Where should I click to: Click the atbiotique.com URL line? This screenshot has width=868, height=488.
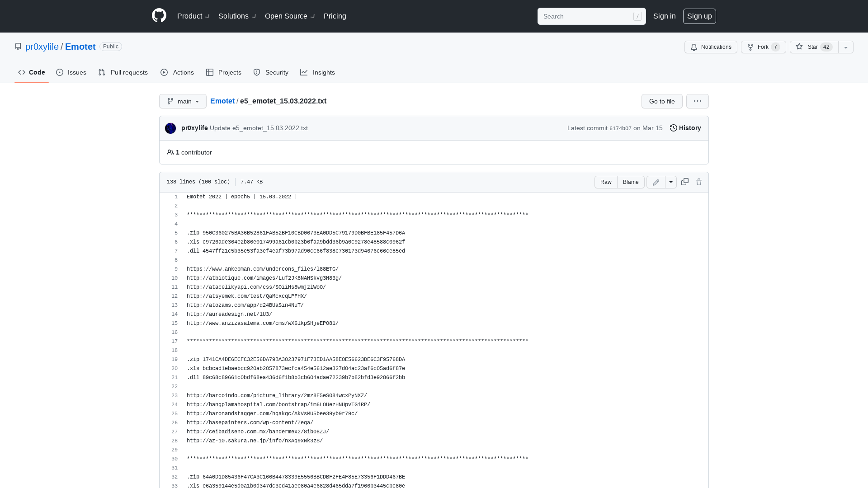264,278
